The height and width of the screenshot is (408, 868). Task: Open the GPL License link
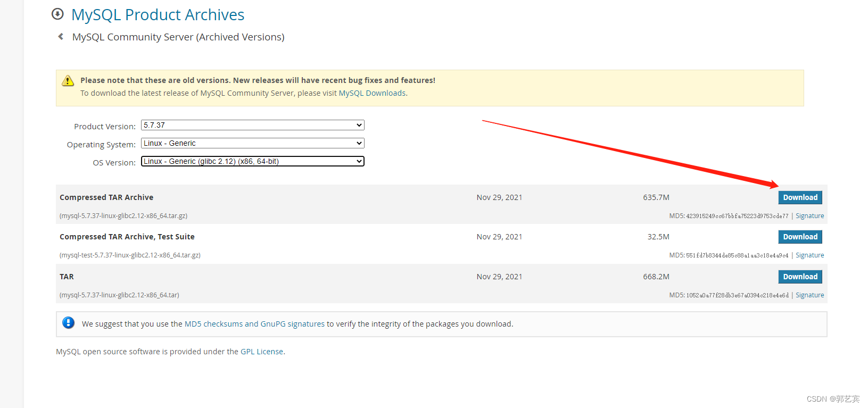[x=262, y=352]
